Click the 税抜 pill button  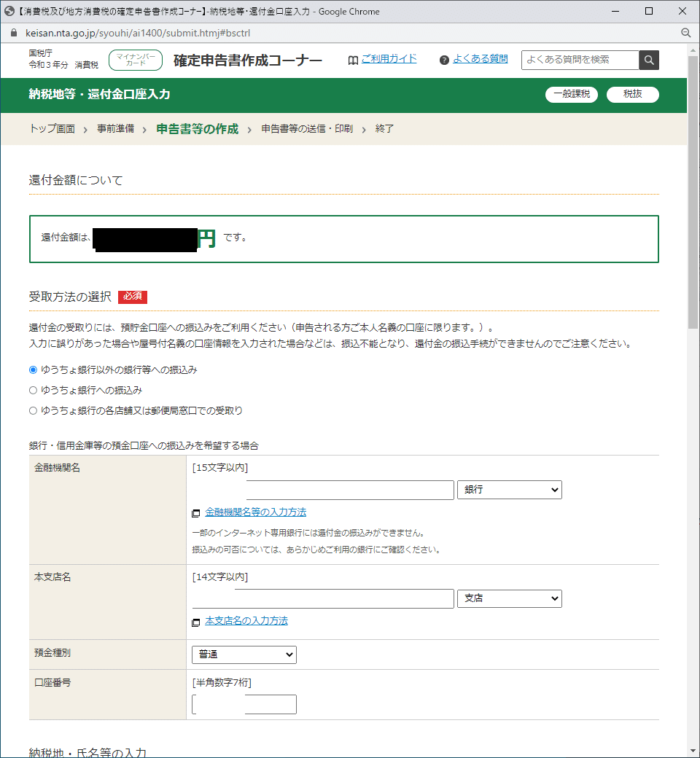[x=632, y=94]
